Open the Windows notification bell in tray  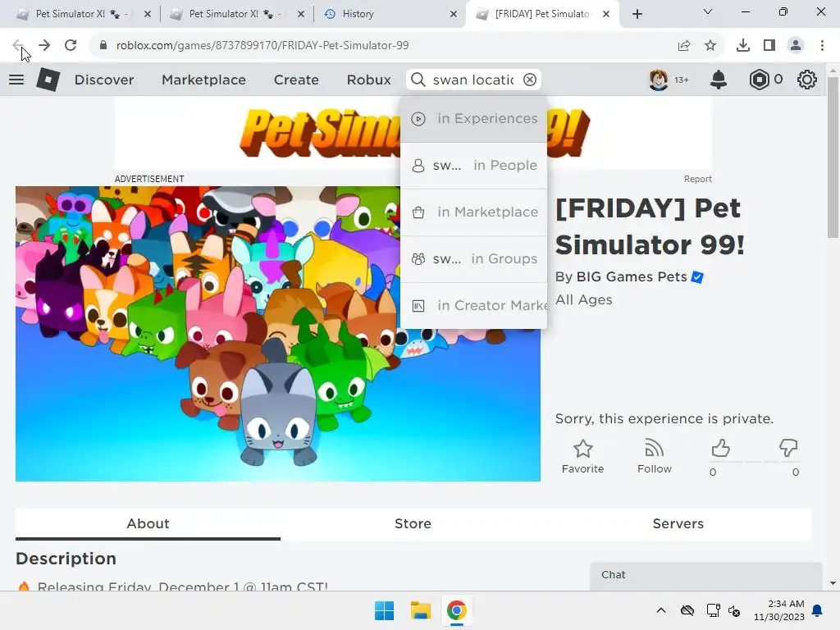[x=818, y=610]
